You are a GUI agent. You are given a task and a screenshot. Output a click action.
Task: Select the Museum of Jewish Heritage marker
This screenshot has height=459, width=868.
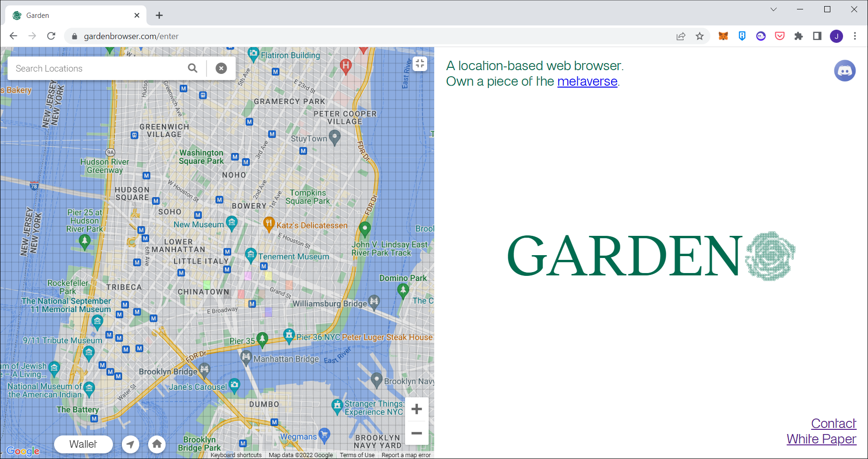(x=54, y=369)
